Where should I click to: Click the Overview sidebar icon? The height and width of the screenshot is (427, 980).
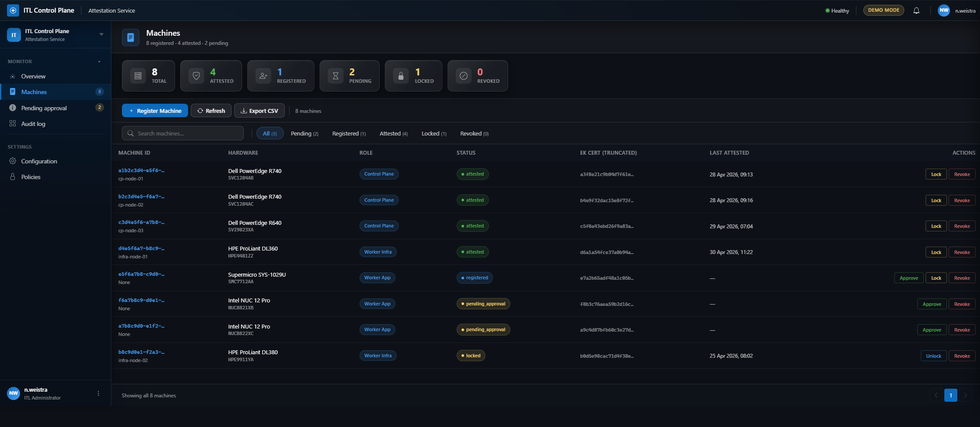tap(13, 76)
